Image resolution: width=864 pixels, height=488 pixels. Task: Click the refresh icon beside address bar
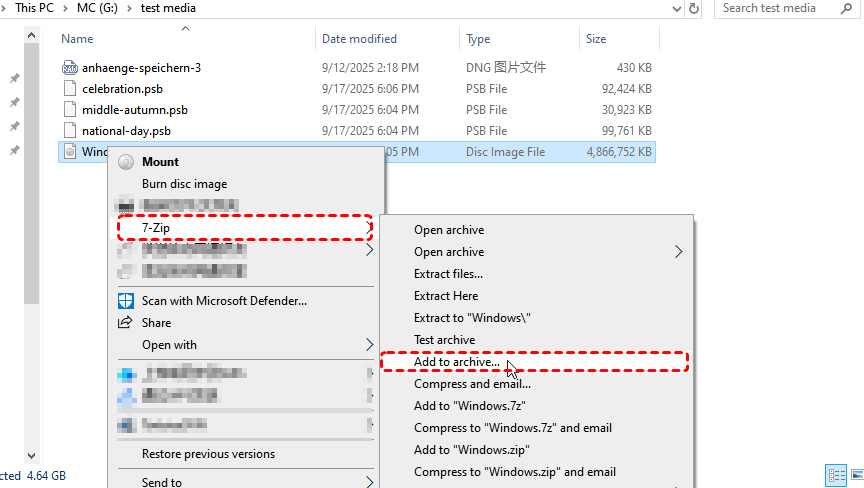click(695, 8)
